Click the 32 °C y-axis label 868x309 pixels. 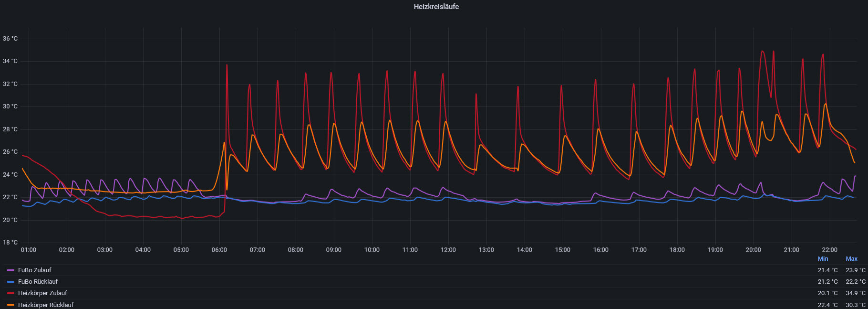click(10, 84)
